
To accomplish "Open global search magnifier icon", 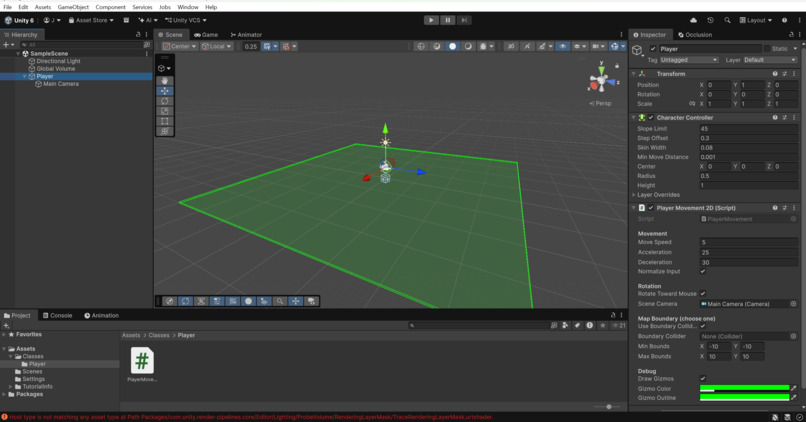I will 727,20.
